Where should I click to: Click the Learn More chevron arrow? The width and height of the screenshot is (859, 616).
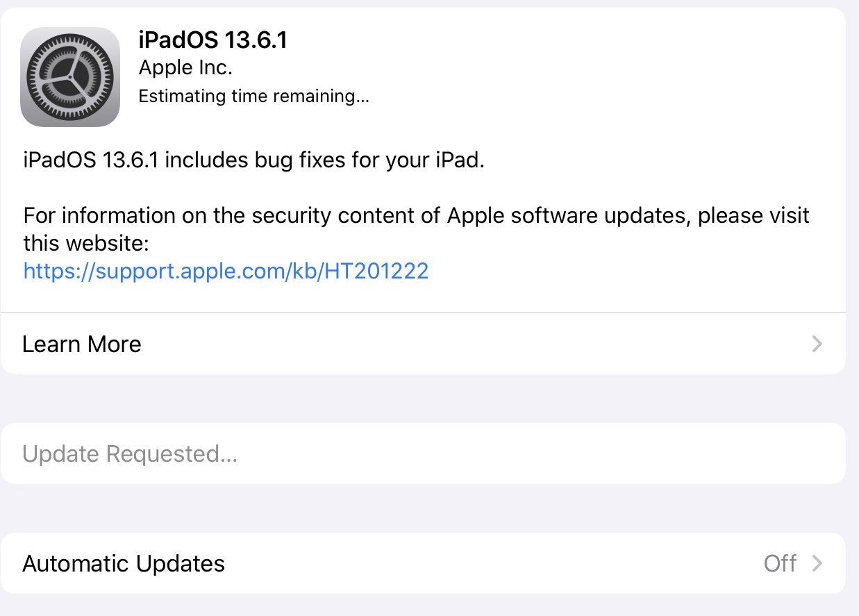point(817,344)
